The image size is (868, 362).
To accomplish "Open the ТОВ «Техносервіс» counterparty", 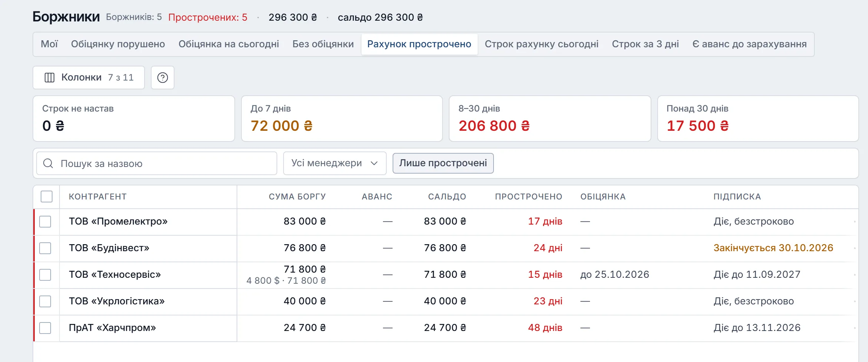I will [x=115, y=275].
